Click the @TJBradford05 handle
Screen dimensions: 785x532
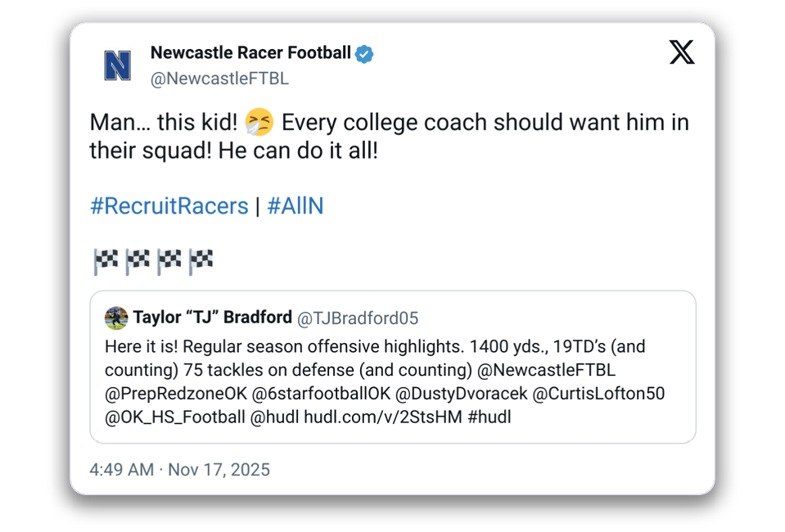[357, 318]
